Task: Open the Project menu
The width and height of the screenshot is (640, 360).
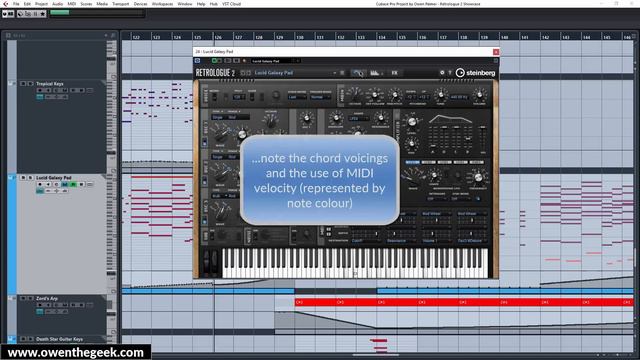Action: [x=41, y=4]
